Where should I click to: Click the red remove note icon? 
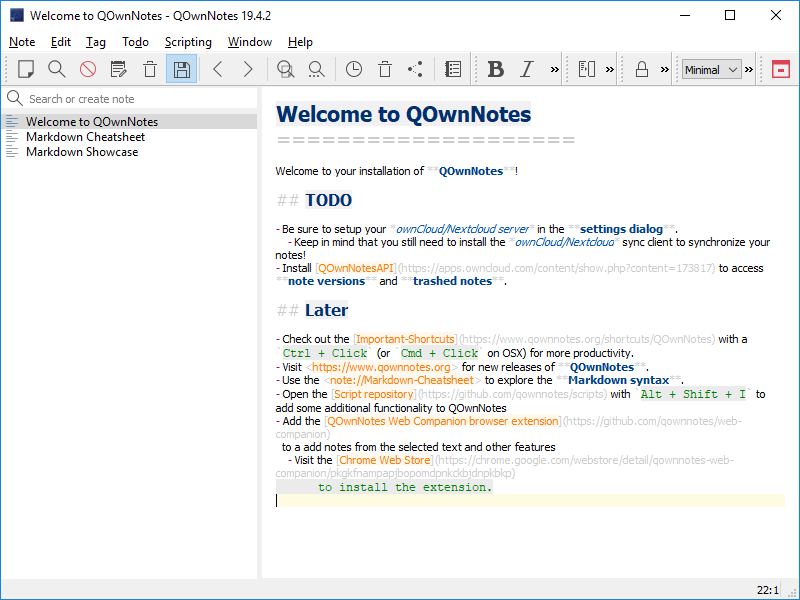(88, 69)
